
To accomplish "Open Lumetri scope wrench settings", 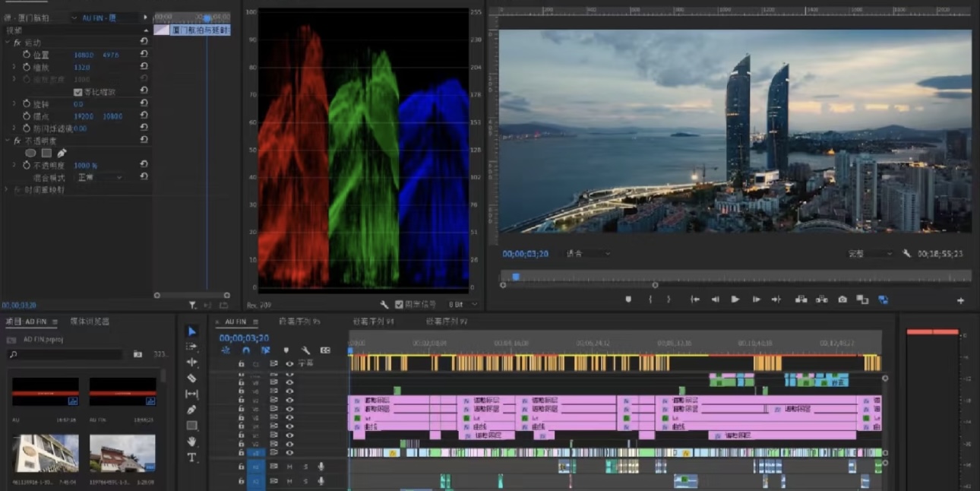I will [384, 304].
